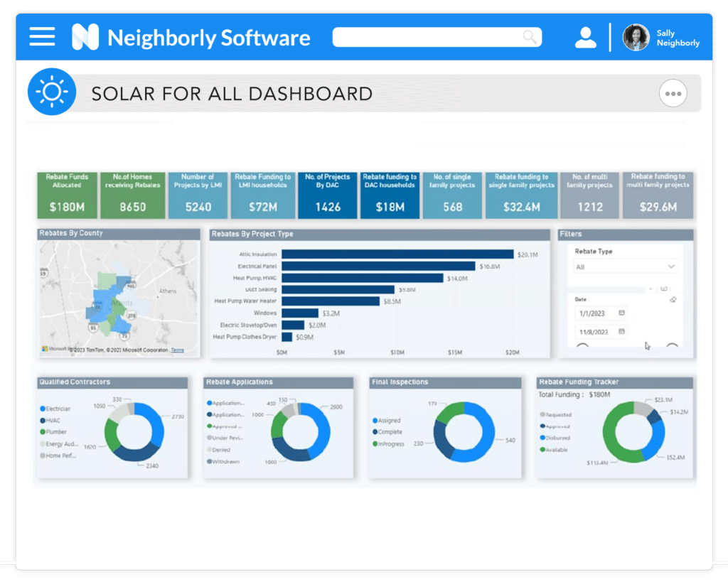Viewport: 728px width, 582px height.
Task: Open the calendar picker next to 1/1/2023
Action: pos(623,313)
